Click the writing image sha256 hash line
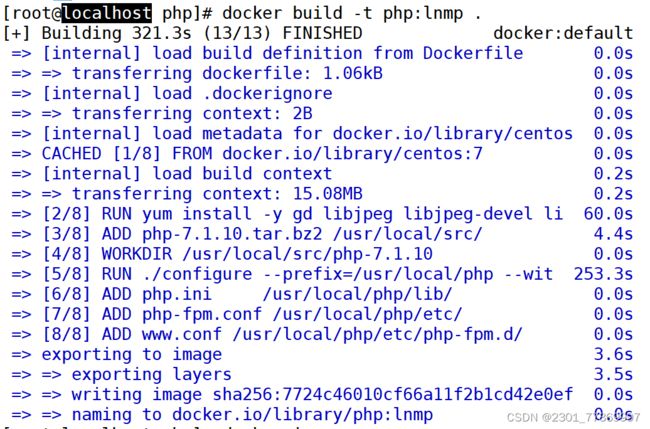 (x=322, y=395)
